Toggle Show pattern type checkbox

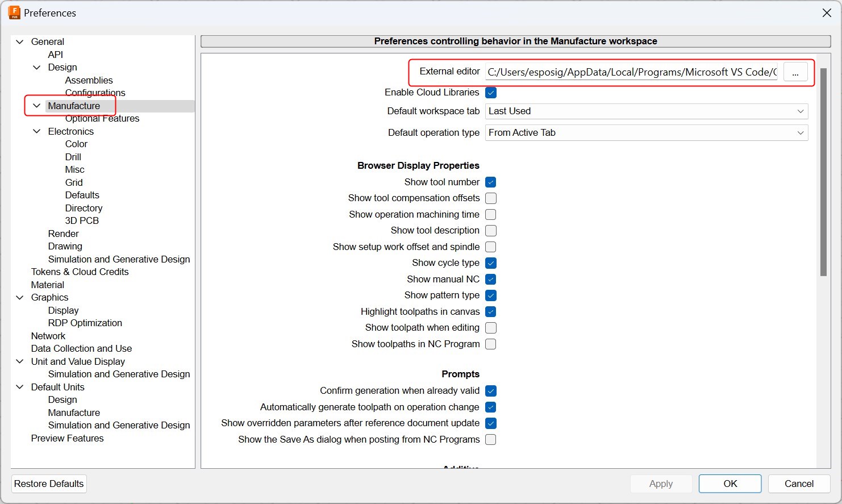coord(491,295)
